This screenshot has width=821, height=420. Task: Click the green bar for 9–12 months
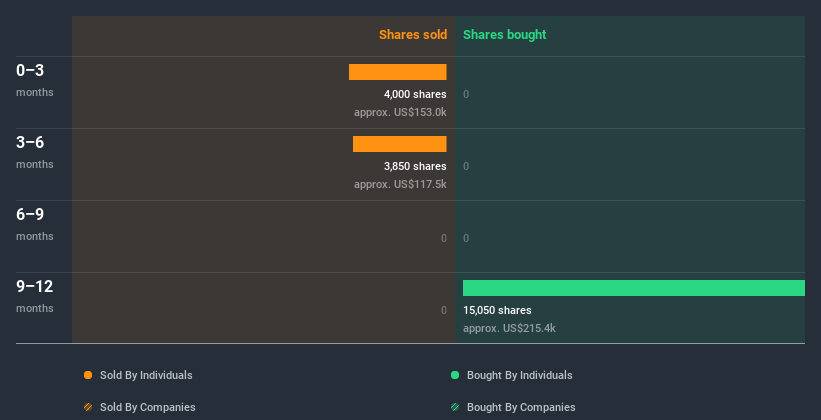pos(634,288)
